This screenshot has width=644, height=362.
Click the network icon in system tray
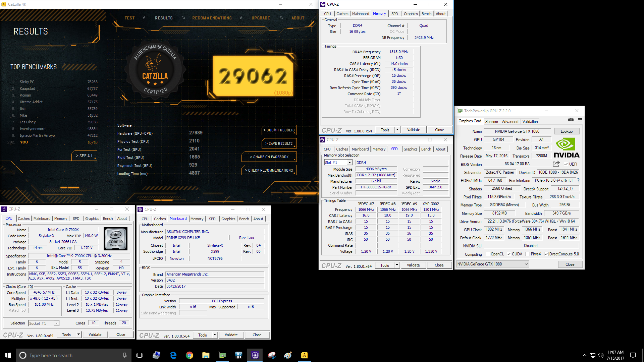592,355
